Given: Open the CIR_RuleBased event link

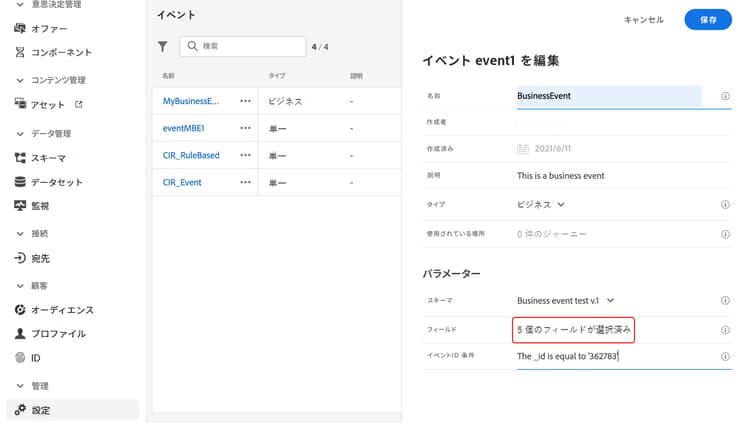Looking at the screenshot, I should (x=191, y=155).
